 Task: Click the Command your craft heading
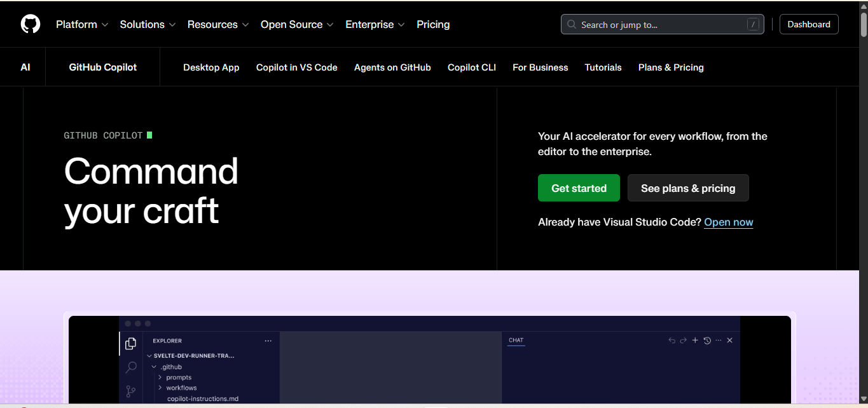tap(151, 191)
